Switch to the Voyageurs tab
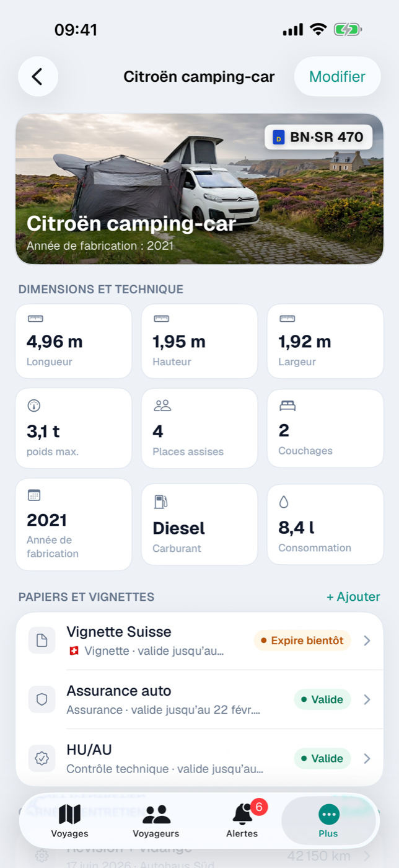The image size is (399, 868). (x=156, y=821)
